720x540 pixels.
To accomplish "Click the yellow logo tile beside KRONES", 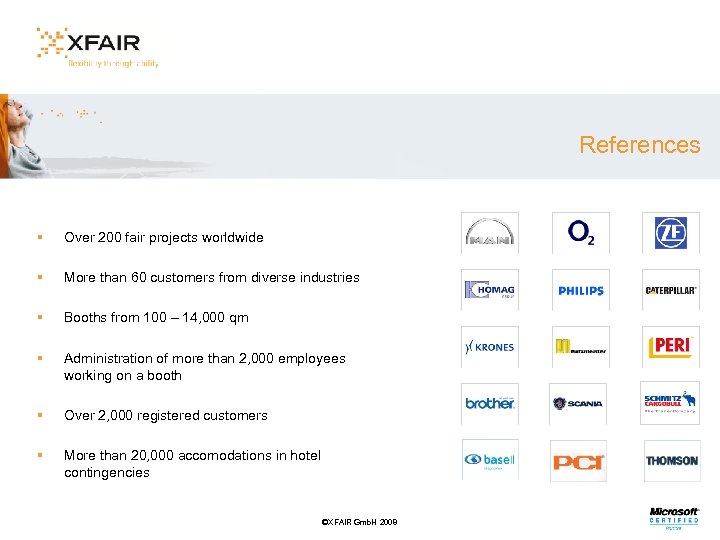I will tap(581, 347).
